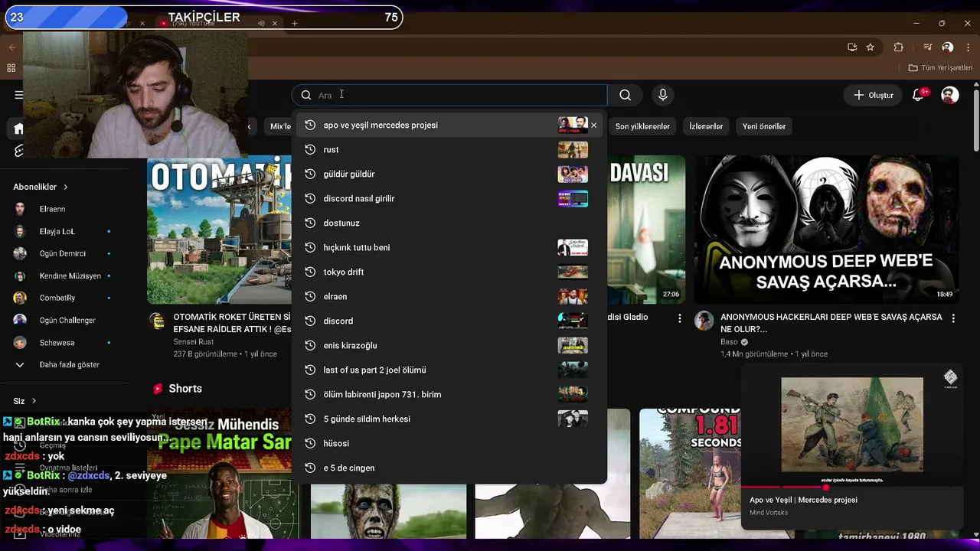
Task: Open Elraenn channel avatar in sidebar
Action: pyautogui.click(x=21, y=209)
